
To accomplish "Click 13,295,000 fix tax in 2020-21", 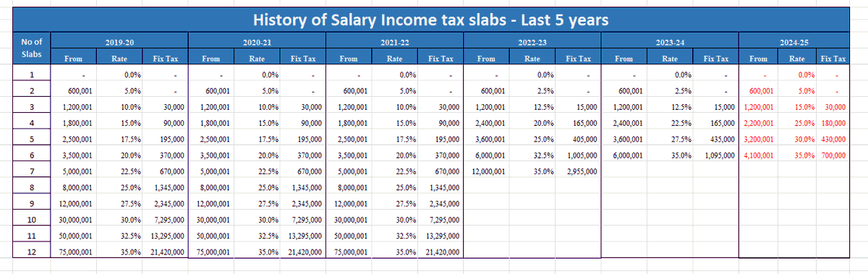I will [305, 236].
